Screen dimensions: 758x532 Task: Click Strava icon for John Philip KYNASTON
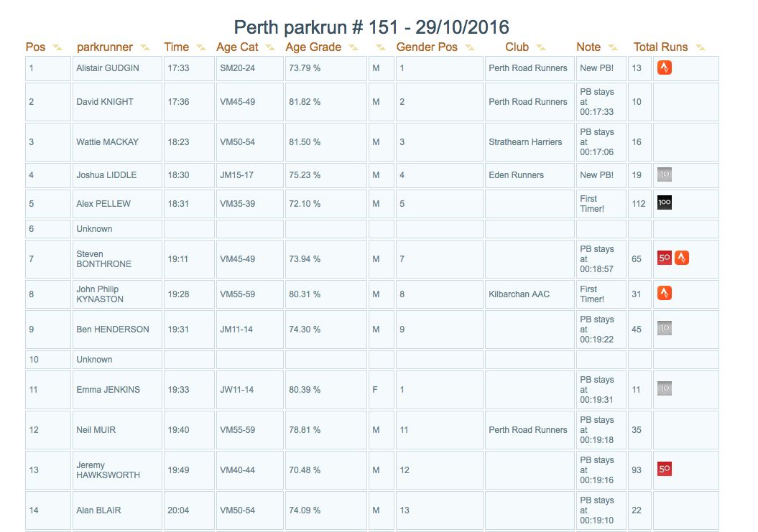pyautogui.click(x=664, y=293)
